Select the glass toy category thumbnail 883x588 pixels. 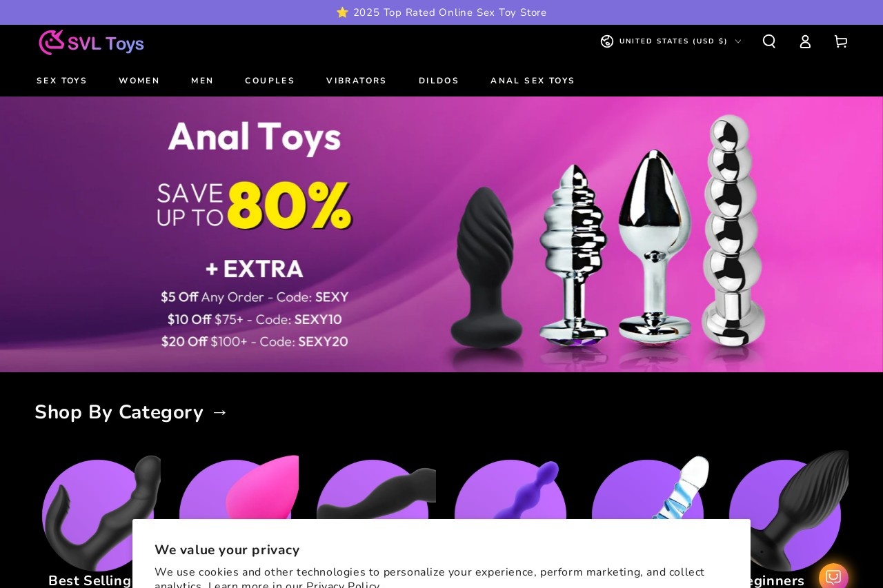point(648,491)
